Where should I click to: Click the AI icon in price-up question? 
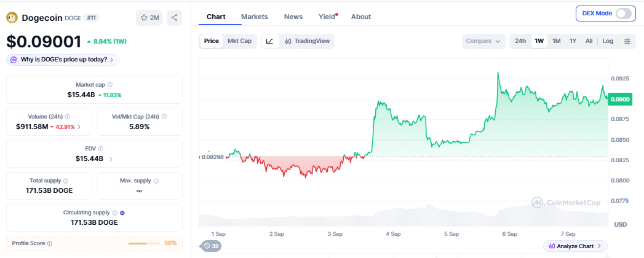click(14, 60)
